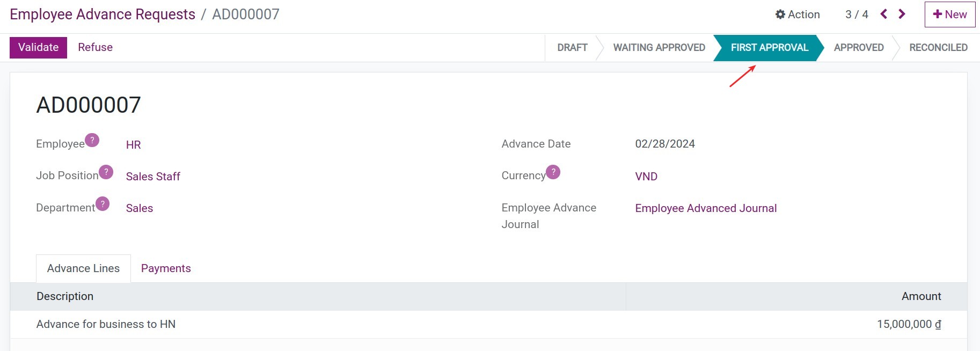The width and height of the screenshot is (980, 351).
Task: Open the Action gear menu
Action: point(798,14)
